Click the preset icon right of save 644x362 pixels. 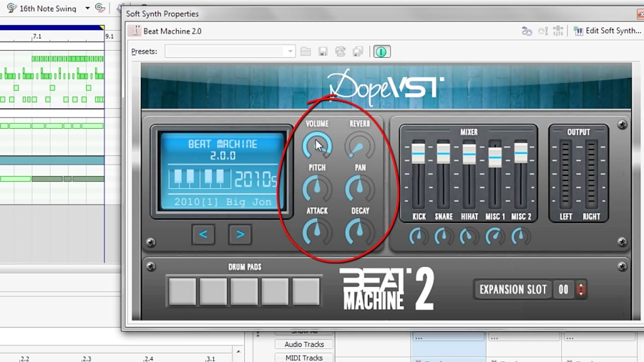(x=340, y=52)
